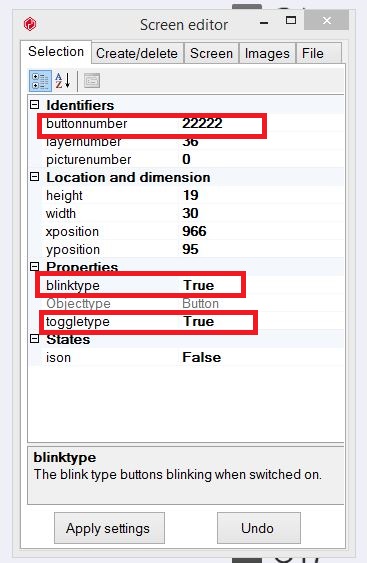Select the buttonnumber property row
Viewport: 367px width, 563px height.
187,124
